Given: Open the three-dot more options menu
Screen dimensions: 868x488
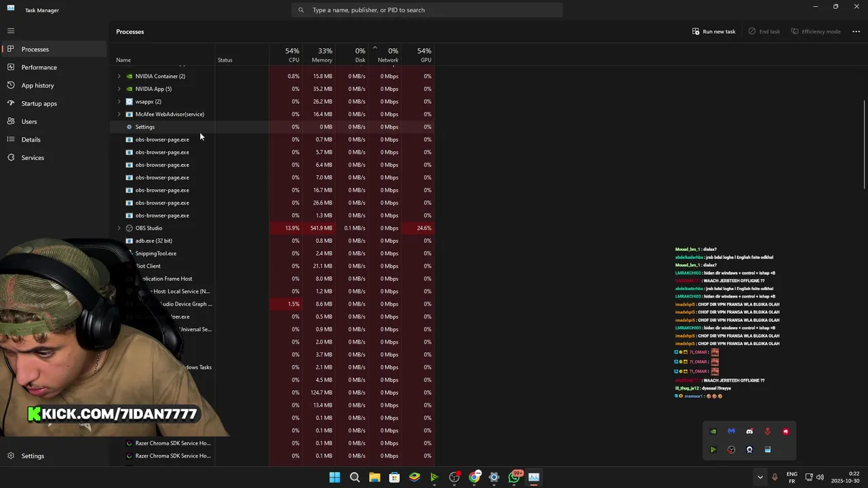Looking at the screenshot, I should (856, 31).
